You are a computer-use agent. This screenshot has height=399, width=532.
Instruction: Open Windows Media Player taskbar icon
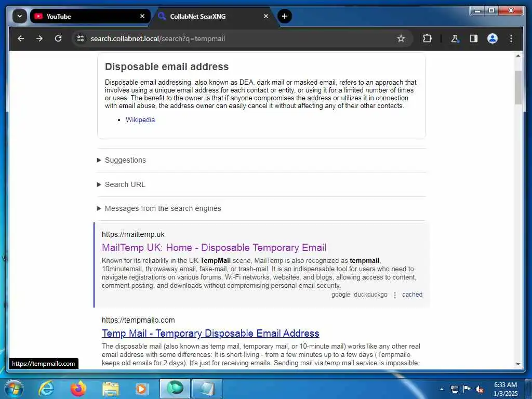142,389
